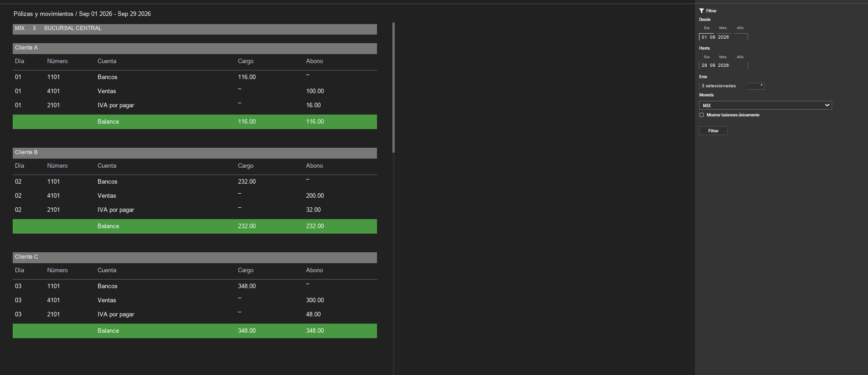Viewport: 868px width, 375px height.
Task: Expand the Moneda MIX dropdown
Action: [765, 105]
